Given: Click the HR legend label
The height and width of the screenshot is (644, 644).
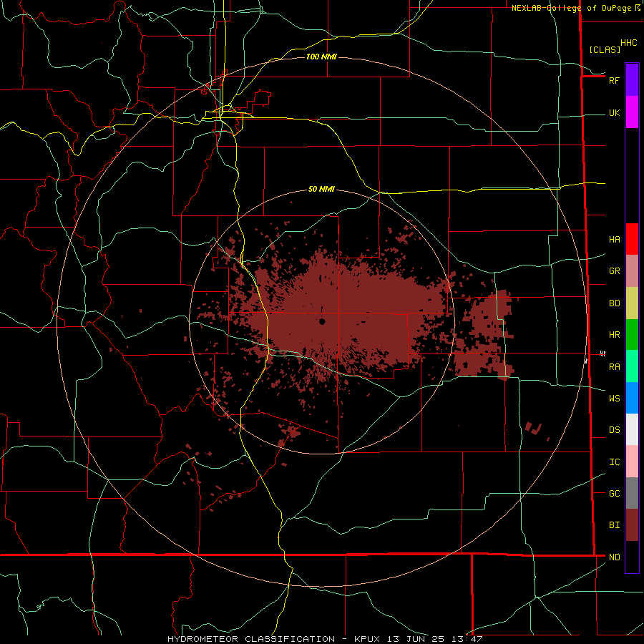Looking at the screenshot, I should [614, 335].
